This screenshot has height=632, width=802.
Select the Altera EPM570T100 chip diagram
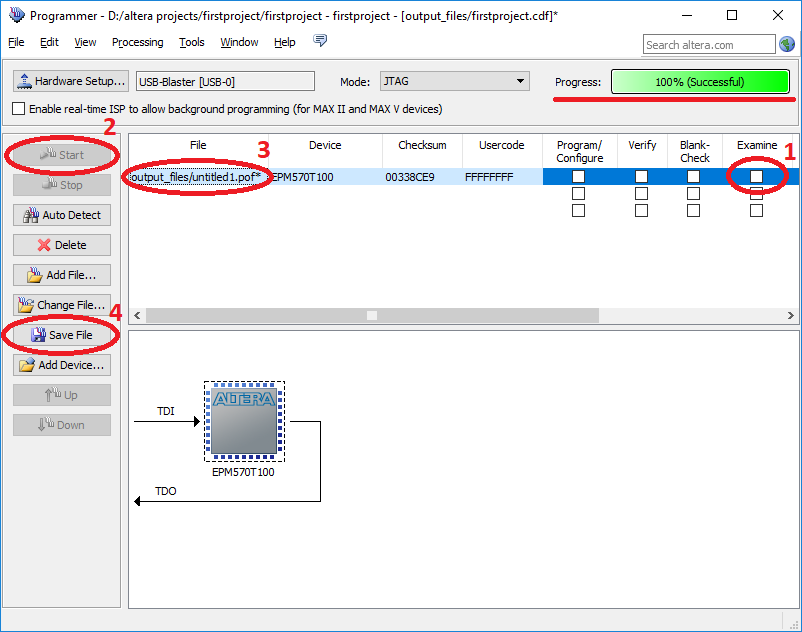click(244, 421)
